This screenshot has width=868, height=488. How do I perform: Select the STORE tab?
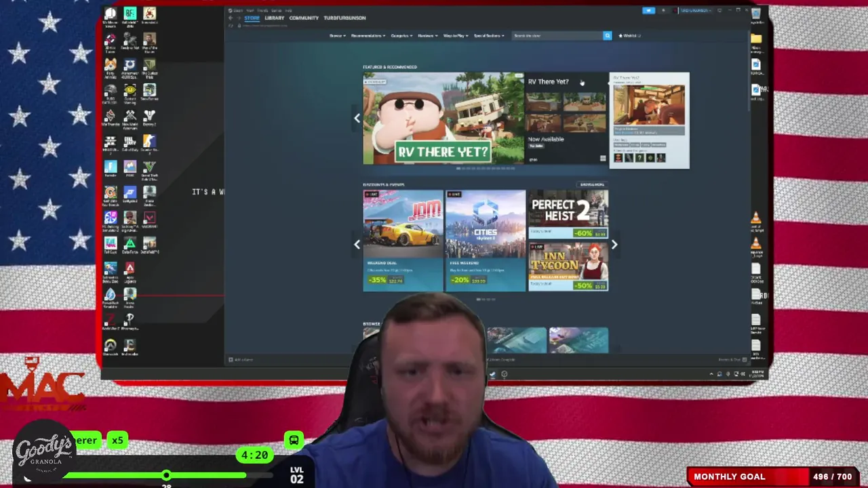point(252,18)
